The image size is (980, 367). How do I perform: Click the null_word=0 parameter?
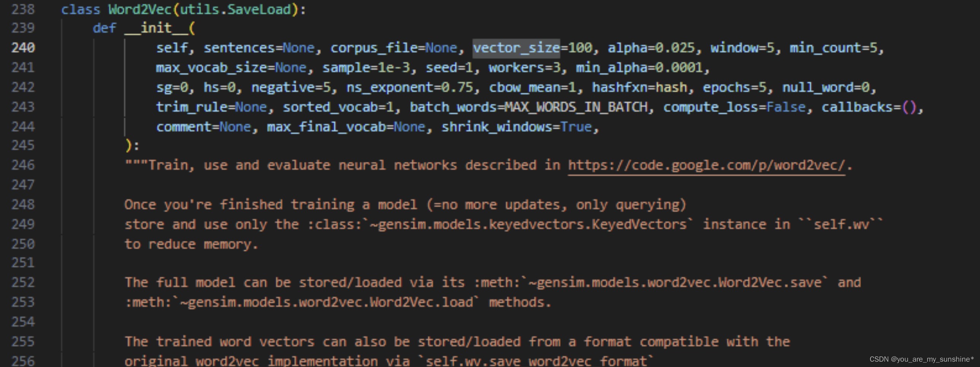coord(826,87)
